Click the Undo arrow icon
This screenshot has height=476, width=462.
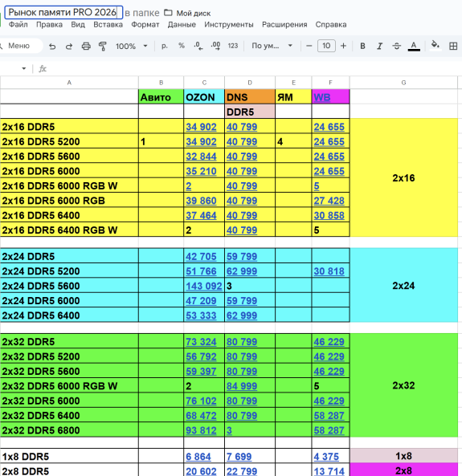52,46
